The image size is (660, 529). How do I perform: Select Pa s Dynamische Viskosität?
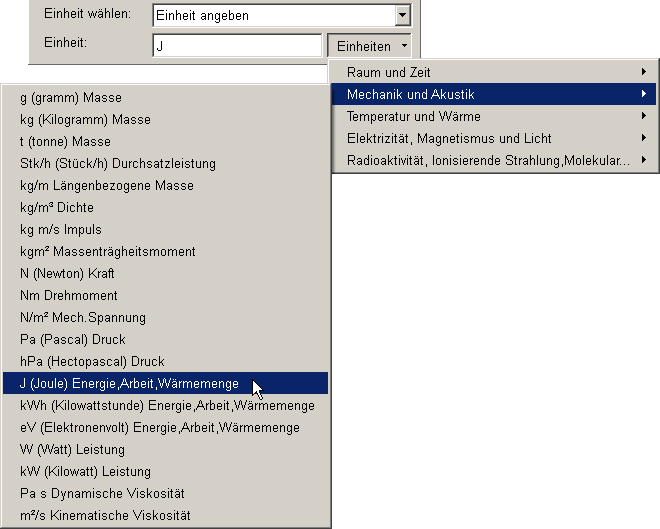point(165,494)
